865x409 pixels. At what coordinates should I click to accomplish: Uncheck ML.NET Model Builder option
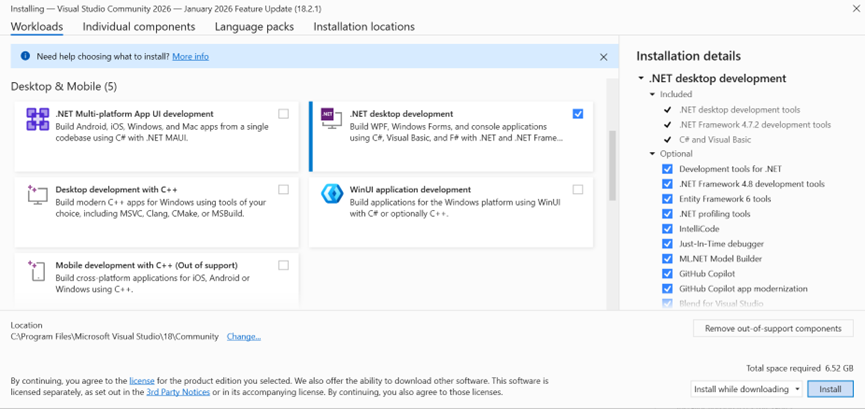(668, 258)
